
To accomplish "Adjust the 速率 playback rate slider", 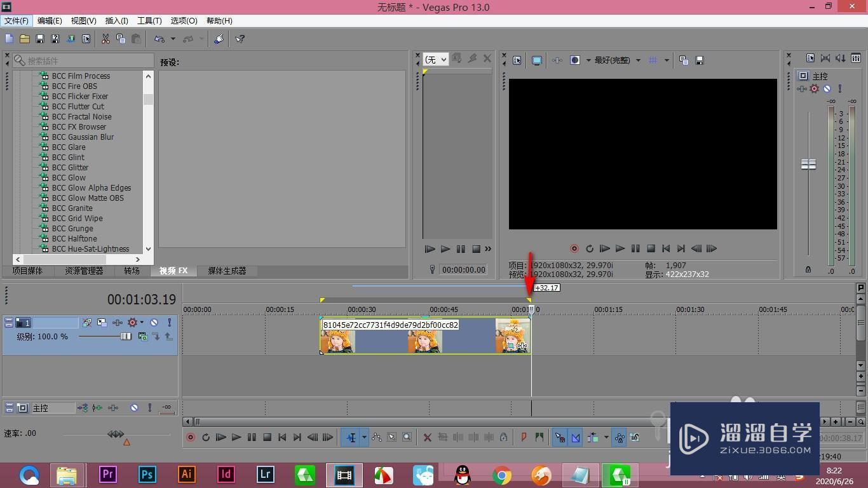I will pos(116,434).
